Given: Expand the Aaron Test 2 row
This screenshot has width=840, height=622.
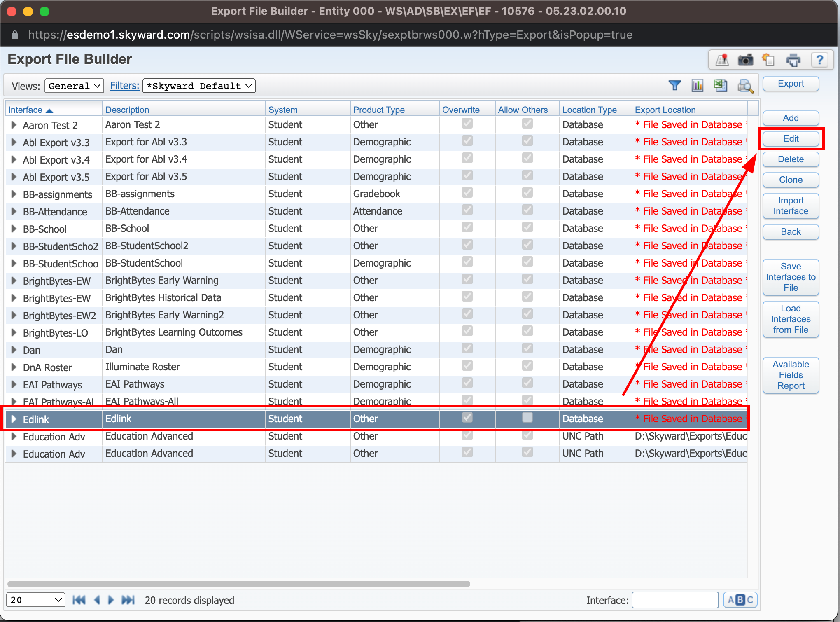Looking at the screenshot, I should pyautogui.click(x=14, y=125).
